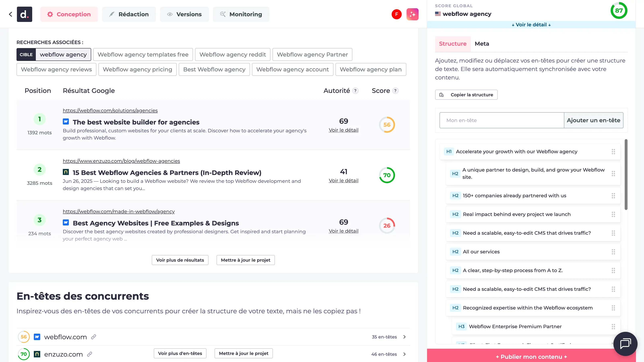Switch to Monitoring tab
The height and width of the screenshot is (362, 644).
(241, 14)
